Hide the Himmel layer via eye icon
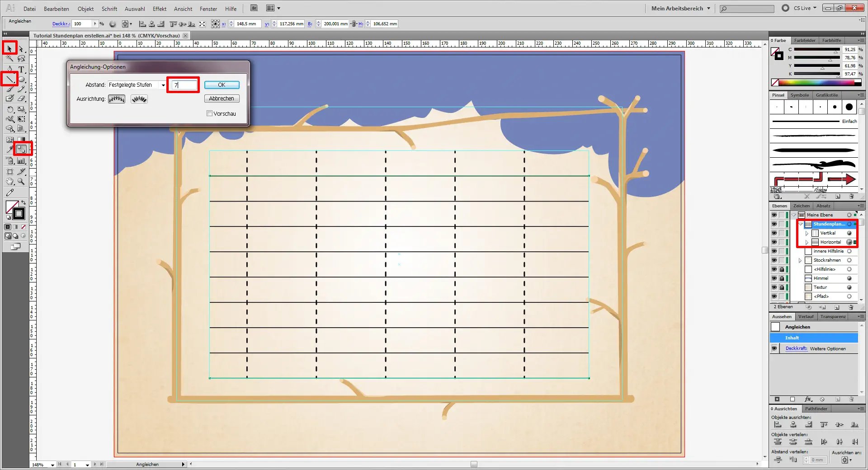 point(774,278)
